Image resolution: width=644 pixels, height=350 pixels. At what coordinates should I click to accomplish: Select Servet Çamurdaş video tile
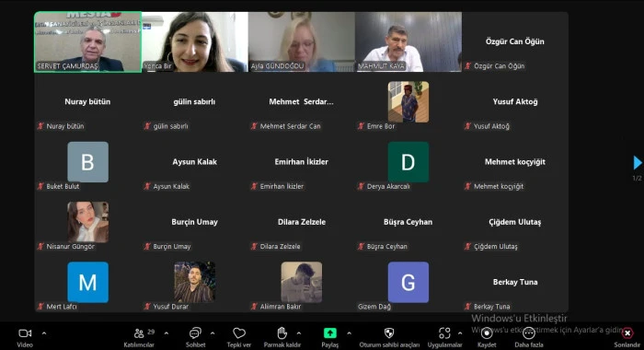88,42
